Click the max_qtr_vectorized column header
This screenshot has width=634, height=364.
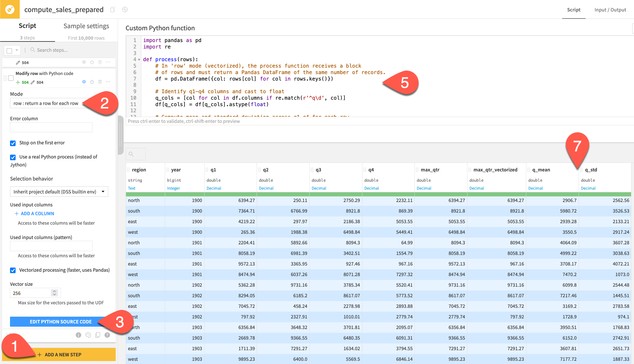click(x=495, y=170)
